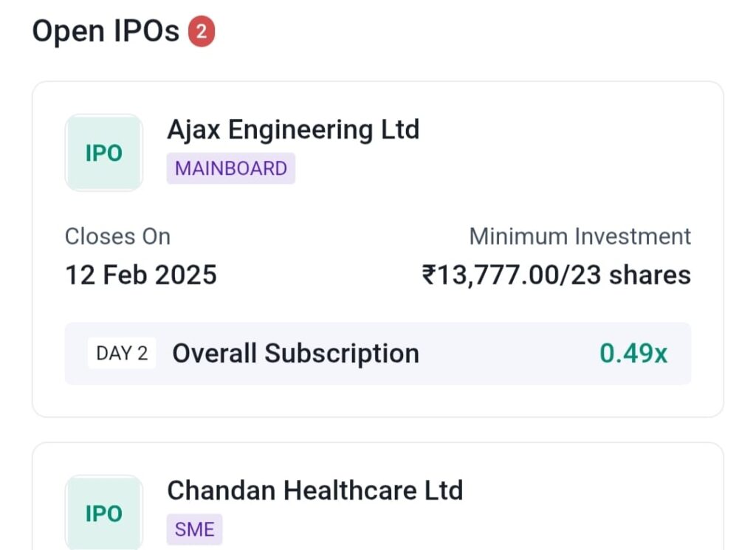Tap the rupee symbol in minimum investment
Image resolution: width=756 pixels, height=550 pixels.
(x=429, y=275)
